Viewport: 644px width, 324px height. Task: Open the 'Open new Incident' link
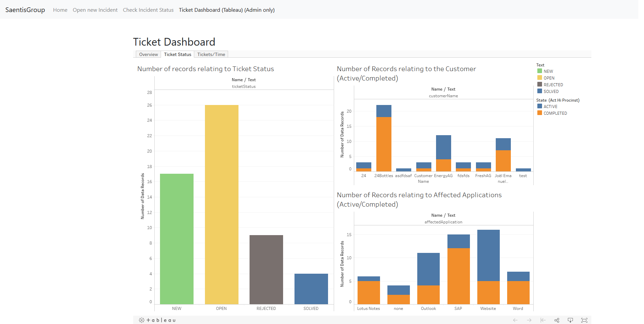coord(95,10)
